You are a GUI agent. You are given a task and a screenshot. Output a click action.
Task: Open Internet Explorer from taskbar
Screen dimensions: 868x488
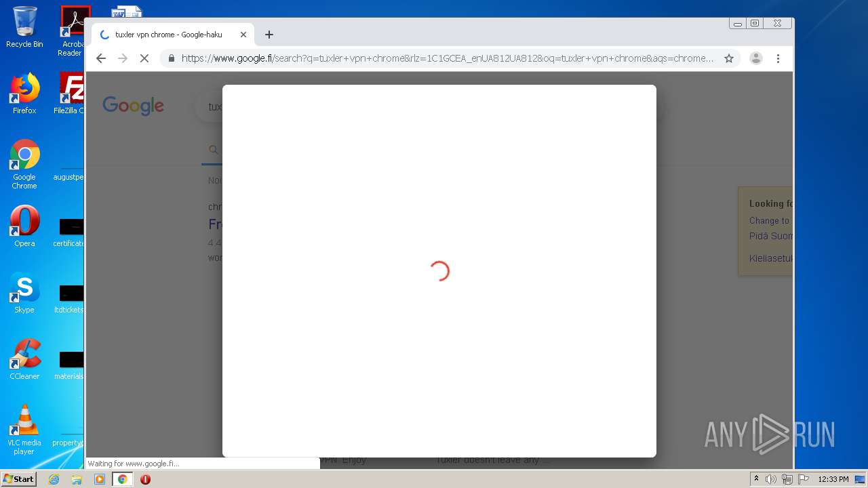point(54,479)
